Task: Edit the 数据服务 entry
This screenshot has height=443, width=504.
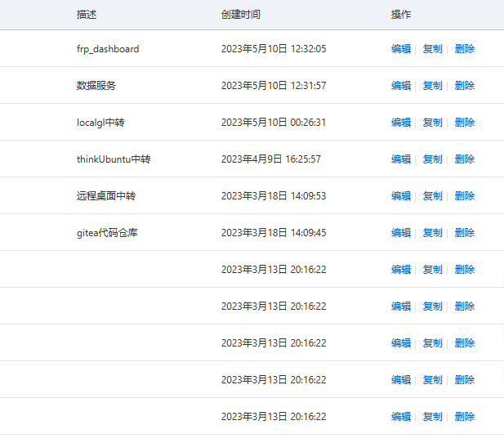Action: click(x=400, y=86)
